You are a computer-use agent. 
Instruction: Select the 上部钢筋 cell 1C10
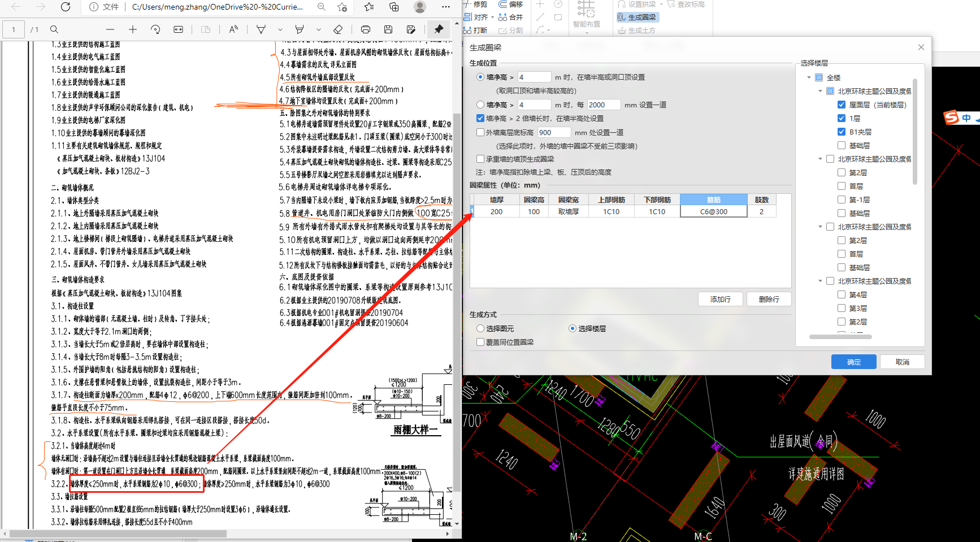[611, 211]
